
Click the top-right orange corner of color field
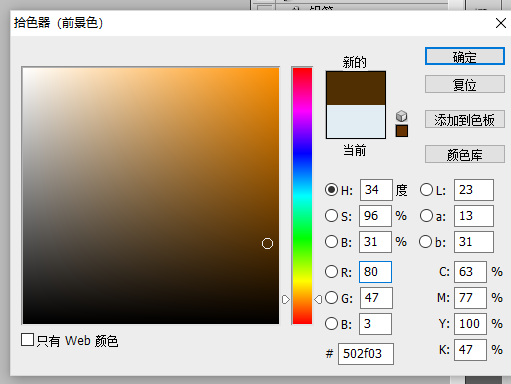pyautogui.click(x=277, y=69)
